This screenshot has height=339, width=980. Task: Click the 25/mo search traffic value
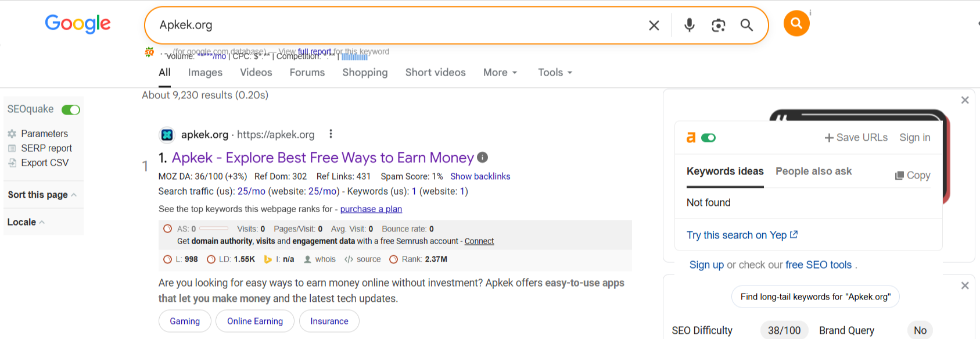tap(252, 191)
